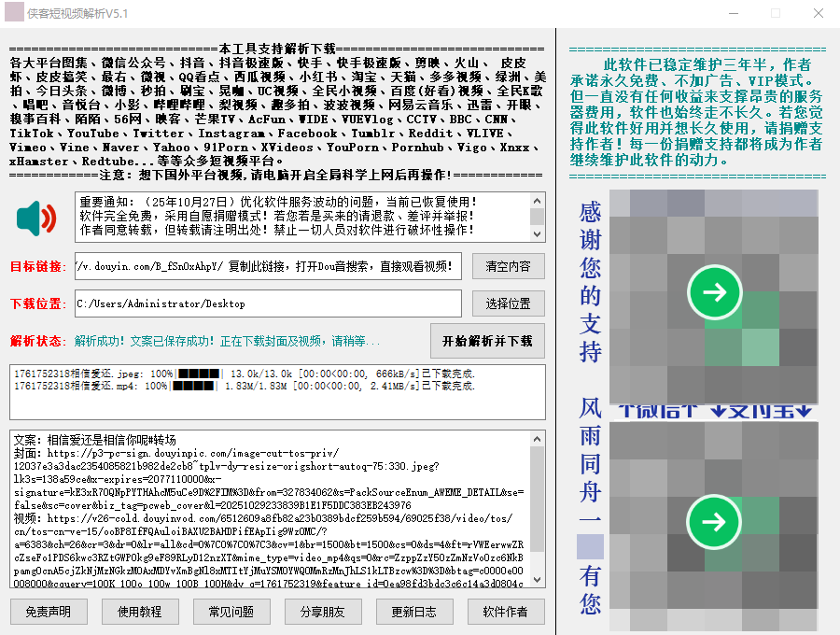Select the 文案 copywriting text area
This screenshot has height=635, width=840.
coord(271,509)
